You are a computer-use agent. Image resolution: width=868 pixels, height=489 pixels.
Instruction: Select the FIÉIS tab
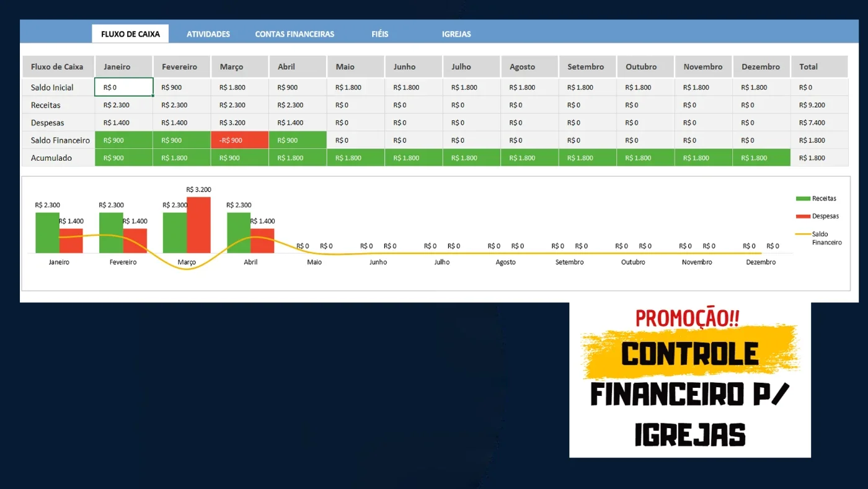(380, 34)
